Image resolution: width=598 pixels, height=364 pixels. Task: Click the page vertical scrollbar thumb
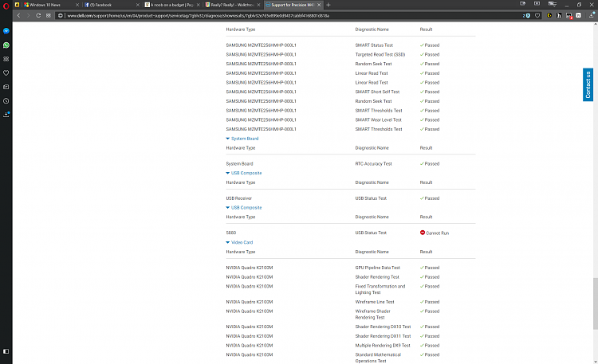pyautogui.click(x=596, y=303)
